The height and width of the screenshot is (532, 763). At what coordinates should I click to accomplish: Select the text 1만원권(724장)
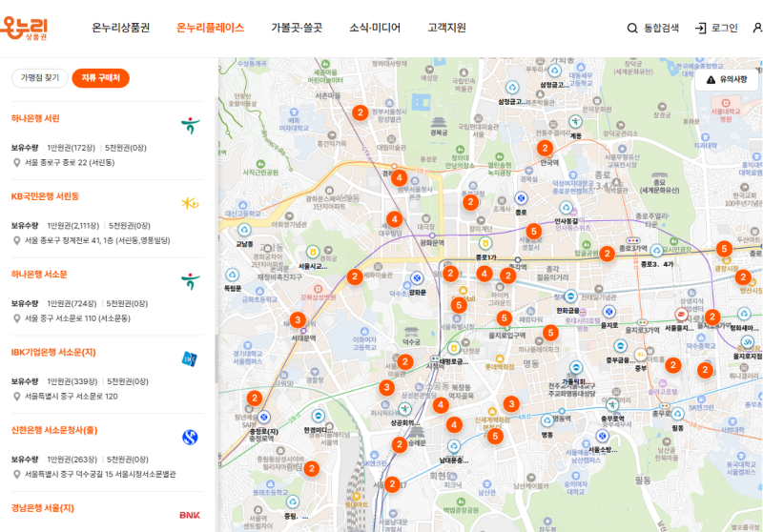72,303
